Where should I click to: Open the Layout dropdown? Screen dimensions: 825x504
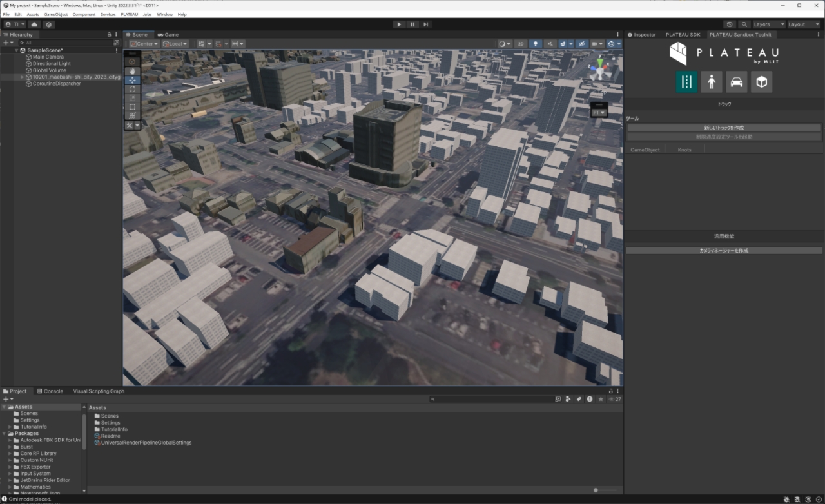(804, 24)
